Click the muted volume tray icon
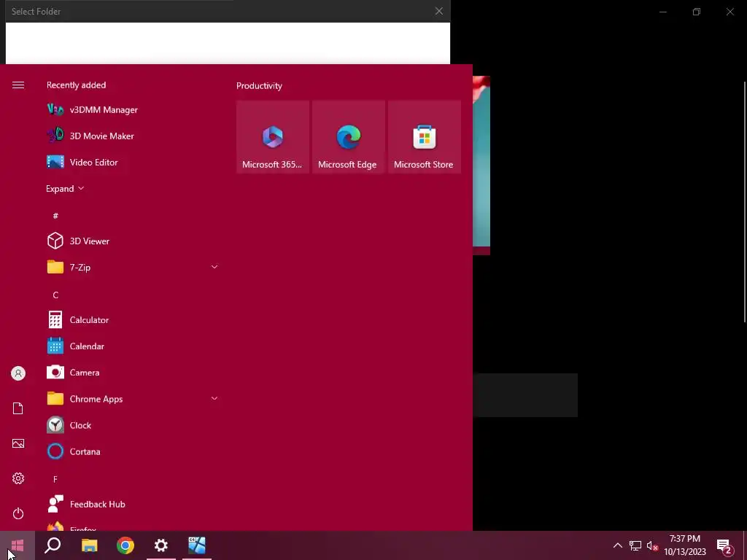747x560 pixels. (x=652, y=545)
